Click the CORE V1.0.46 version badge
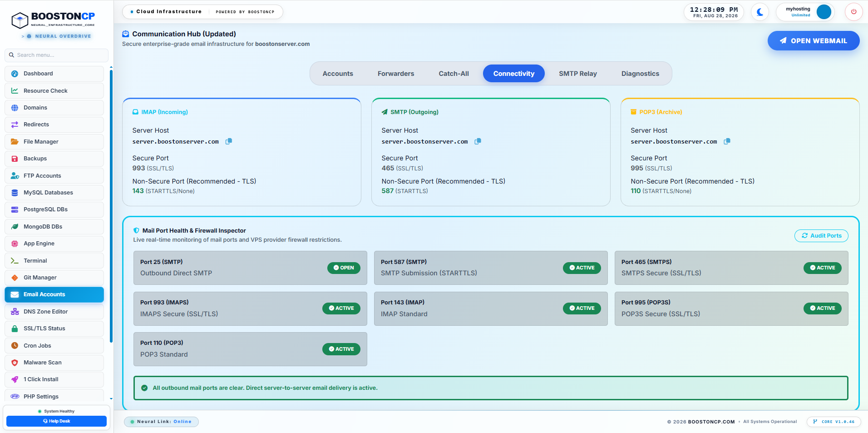The image size is (868, 433). (834, 422)
